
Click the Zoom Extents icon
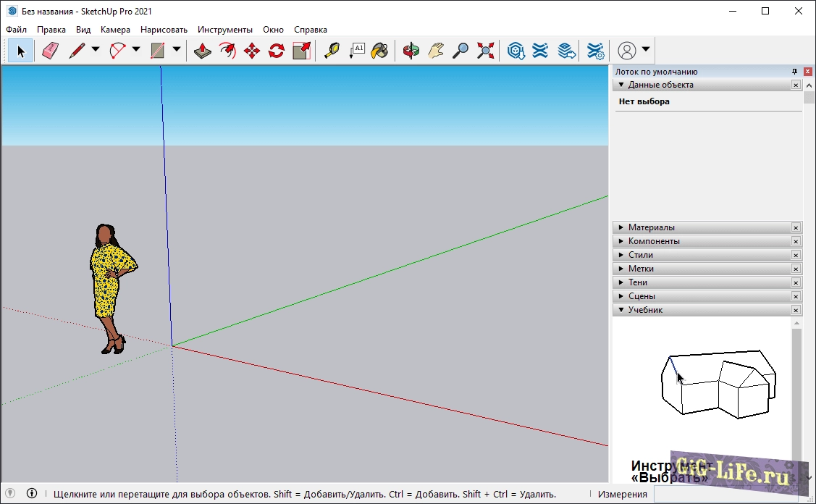point(485,51)
